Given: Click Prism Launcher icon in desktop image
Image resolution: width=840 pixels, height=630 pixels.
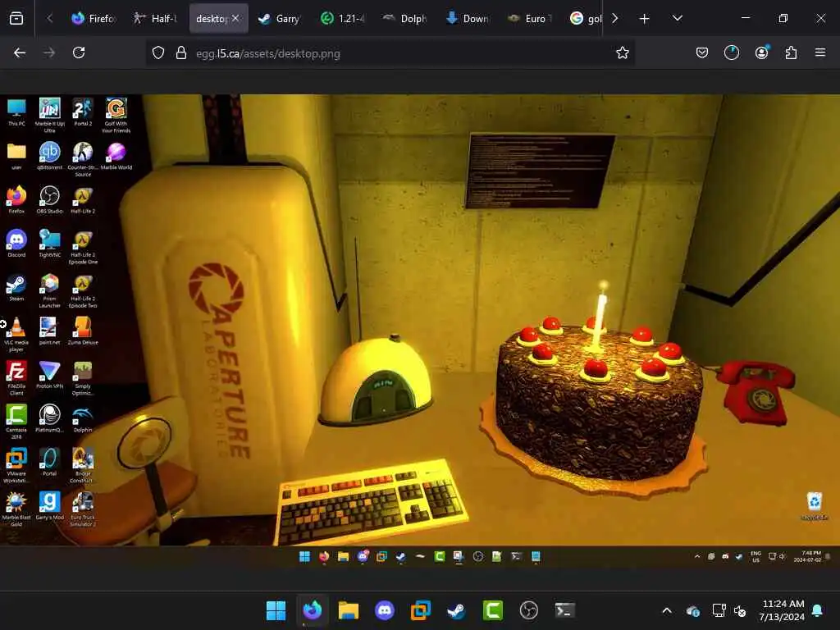Looking at the screenshot, I should coord(49,290).
